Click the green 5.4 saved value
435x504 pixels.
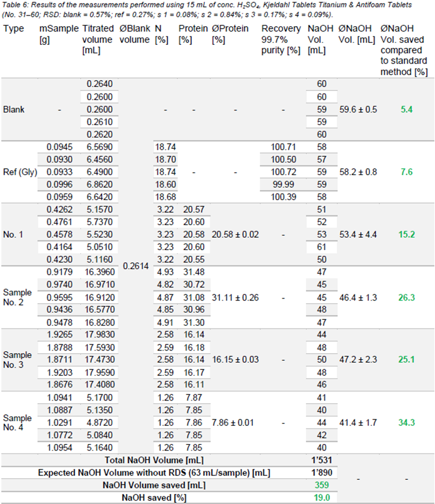[x=405, y=109]
